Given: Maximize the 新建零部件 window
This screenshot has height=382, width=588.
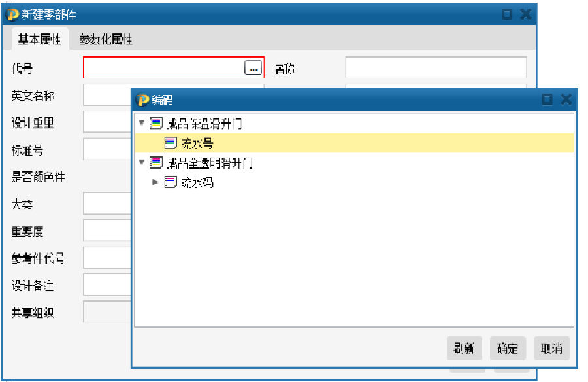Looking at the screenshot, I should [507, 14].
